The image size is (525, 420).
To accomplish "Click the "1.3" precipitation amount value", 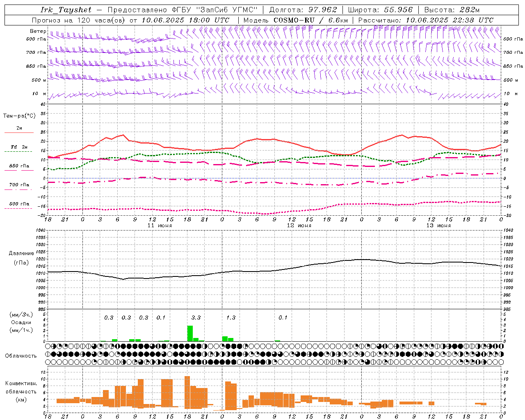I will pyautogui.click(x=231, y=317).
